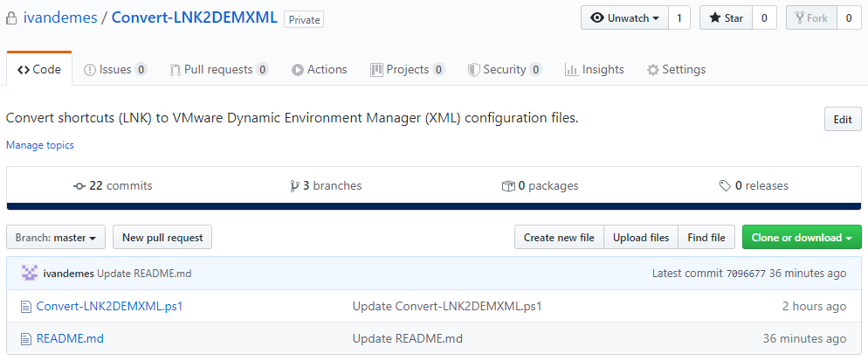Image resolution: width=868 pixels, height=361 pixels.
Task: Click the Code tab angle-brackets icon
Action: (x=24, y=70)
